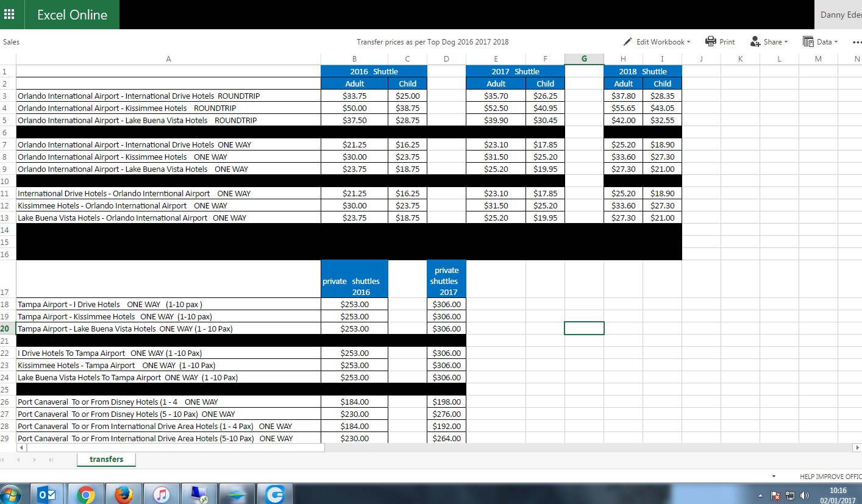
Task: Select column M header
Action: click(x=818, y=59)
